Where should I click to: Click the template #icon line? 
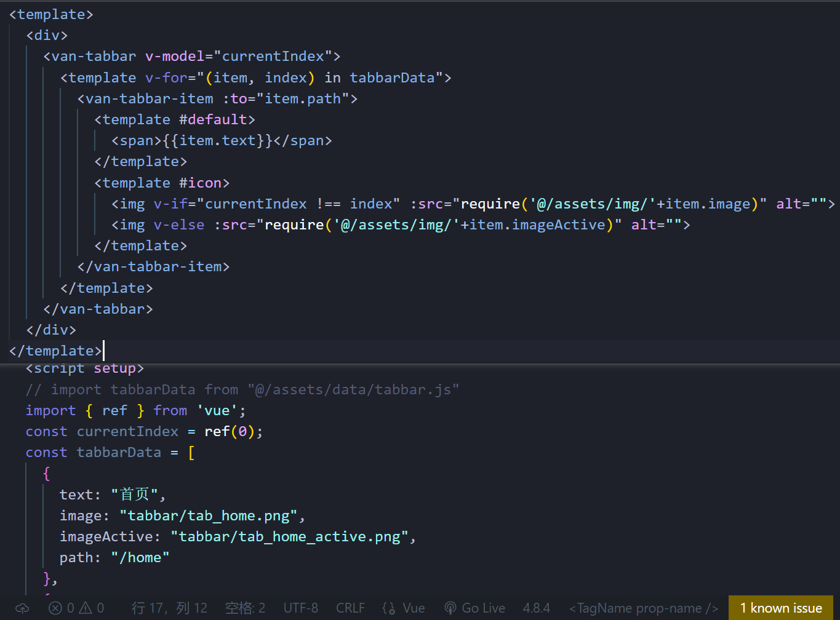162,183
